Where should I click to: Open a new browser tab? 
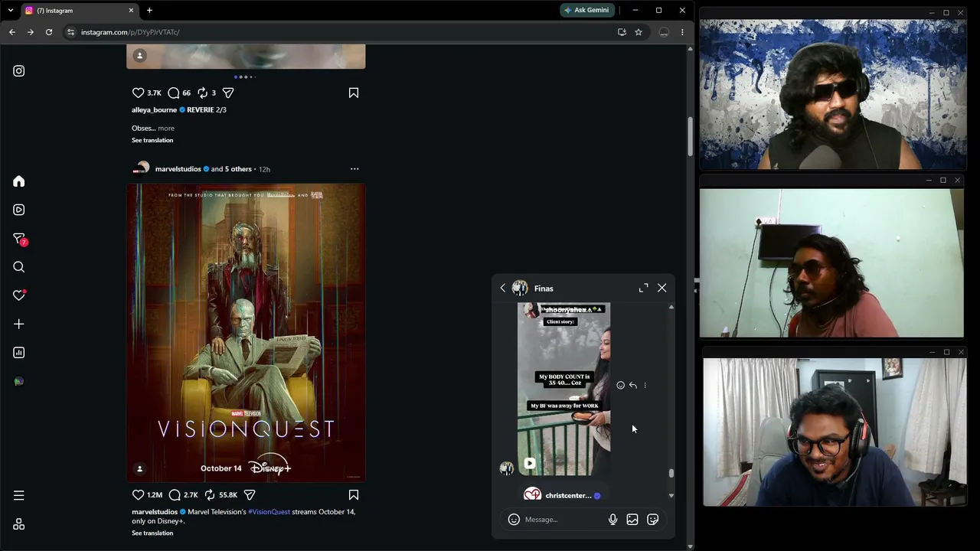[149, 11]
